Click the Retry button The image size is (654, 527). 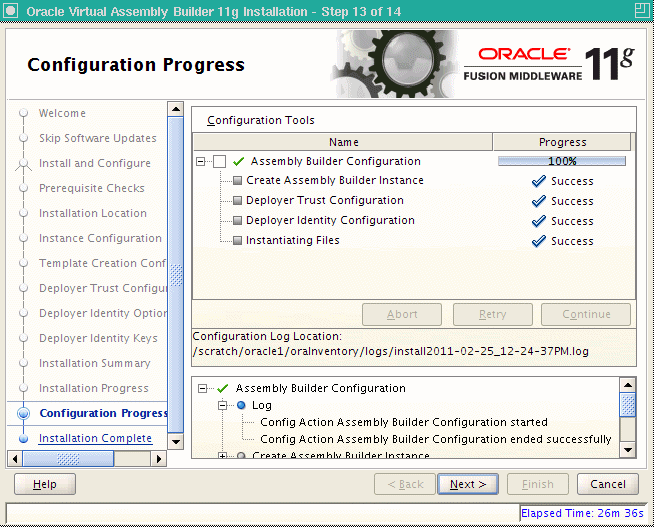pyautogui.click(x=493, y=314)
